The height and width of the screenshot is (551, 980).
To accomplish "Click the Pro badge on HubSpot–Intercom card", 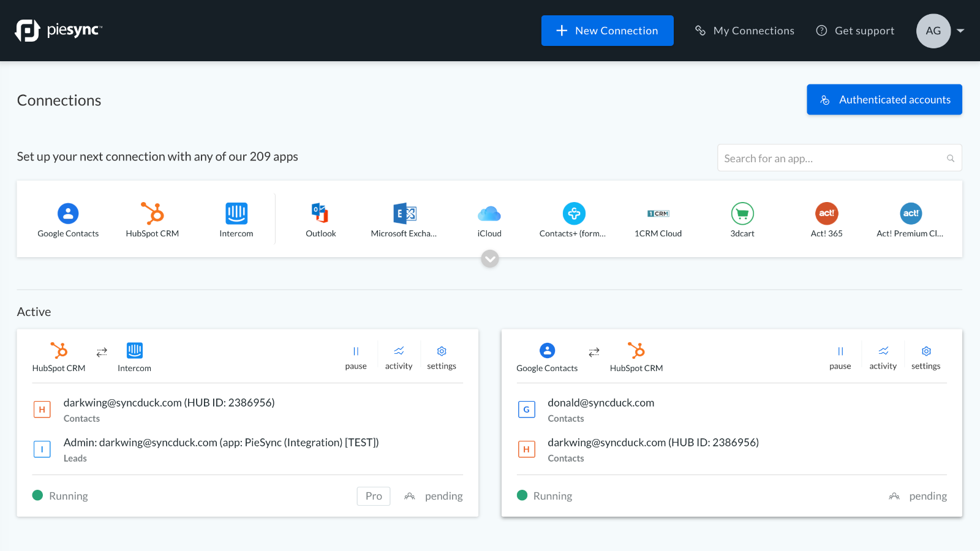I will click(374, 496).
